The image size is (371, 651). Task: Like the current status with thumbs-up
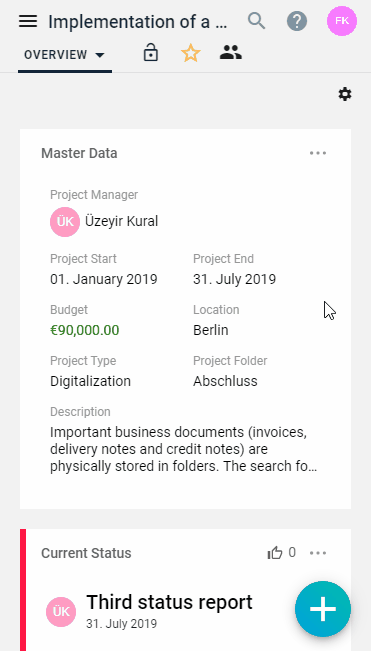click(275, 553)
